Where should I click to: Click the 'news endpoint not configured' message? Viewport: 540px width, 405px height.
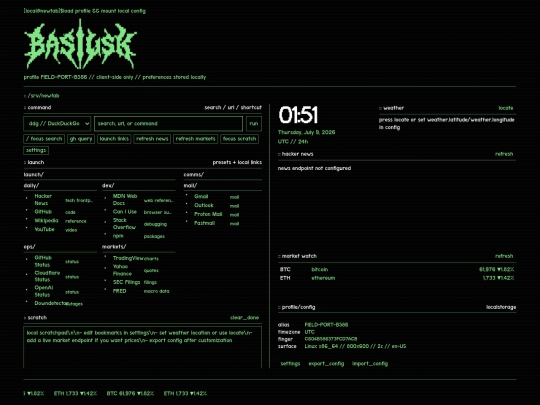pos(314,168)
